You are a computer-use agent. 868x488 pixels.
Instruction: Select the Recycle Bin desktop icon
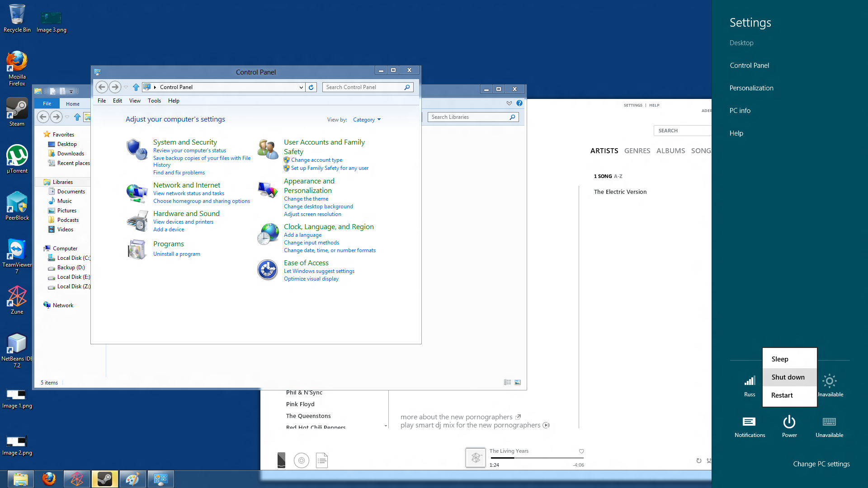(x=17, y=19)
